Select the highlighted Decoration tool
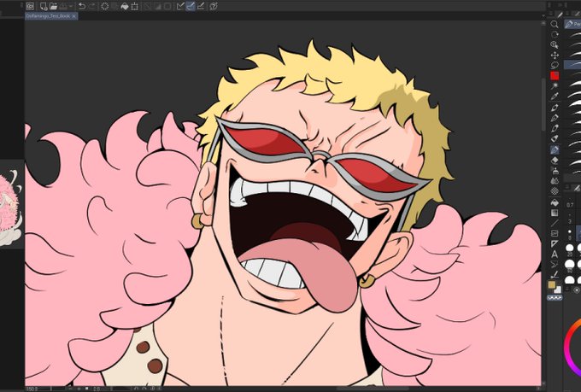The image size is (581, 392). [x=555, y=149]
